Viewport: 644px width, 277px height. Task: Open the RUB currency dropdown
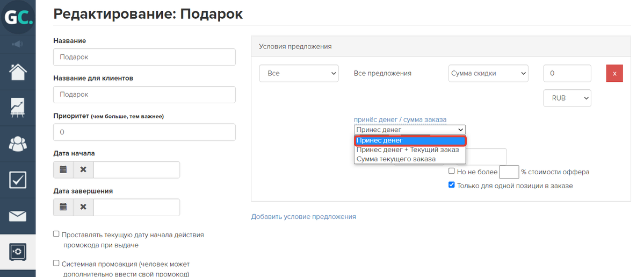point(567,98)
